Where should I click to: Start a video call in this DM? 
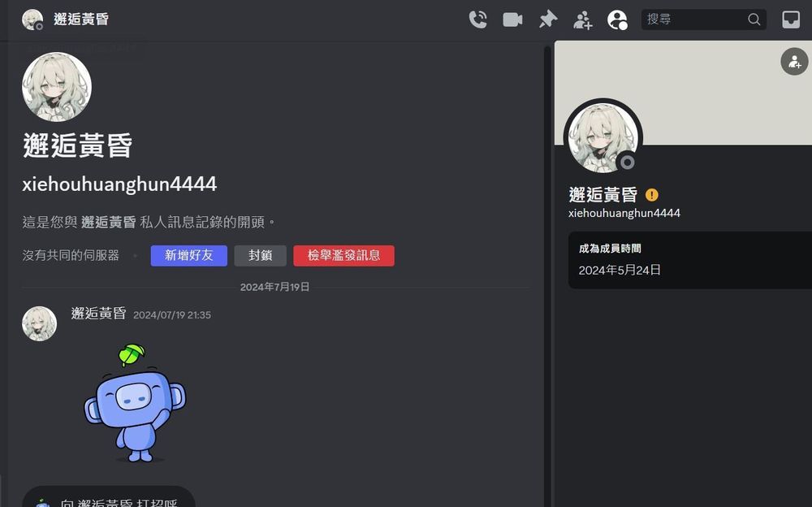[512, 19]
